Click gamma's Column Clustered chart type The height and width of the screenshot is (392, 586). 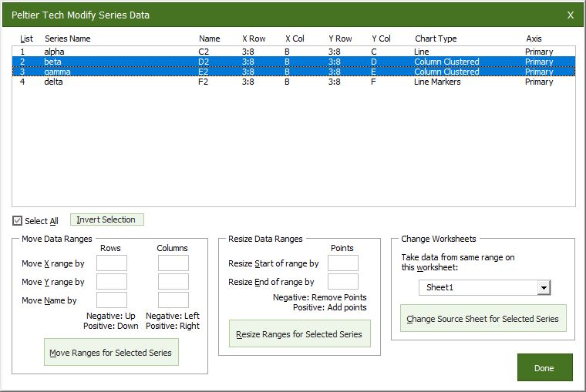446,72
